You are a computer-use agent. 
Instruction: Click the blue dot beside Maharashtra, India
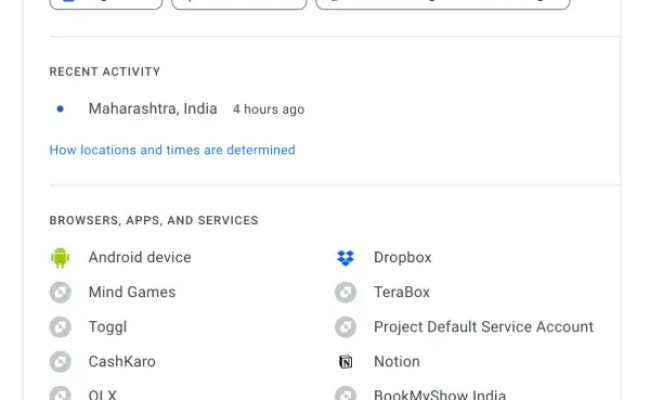point(60,109)
